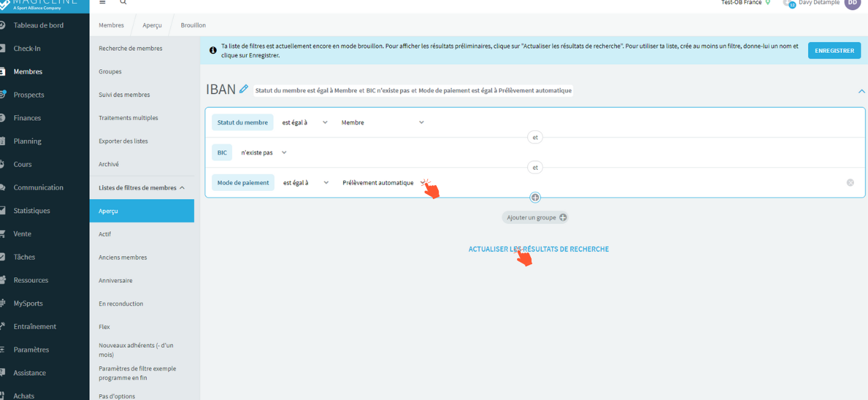Viewport: 868px width, 400px height.
Task: Click the Paramètres sidebar icon
Action: [x=2, y=350]
